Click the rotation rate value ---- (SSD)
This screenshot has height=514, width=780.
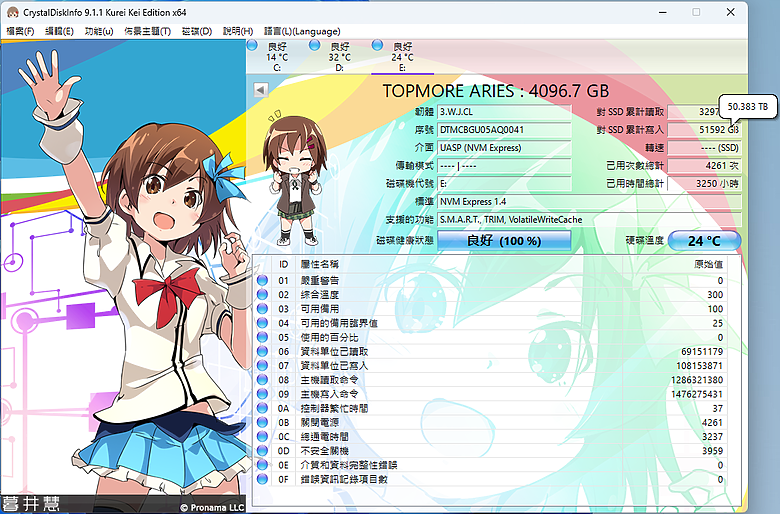[x=703, y=148]
